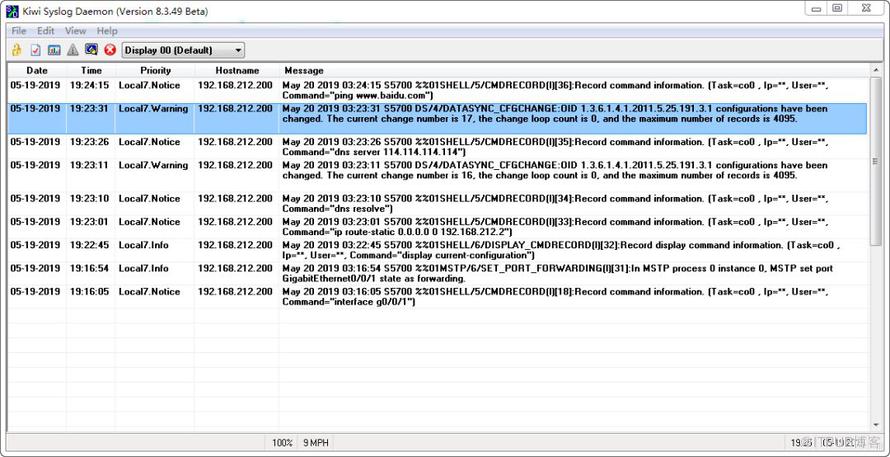Click the Hostname column header
The width and height of the screenshot is (890, 457).
tap(237, 70)
